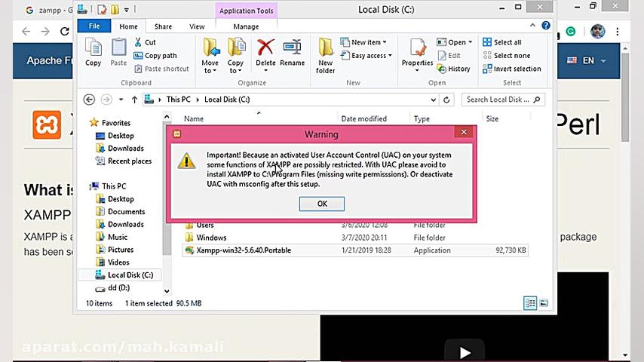Switch to the Home ribbon tab
The height and width of the screenshot is (362, 644).
[128, 26]
